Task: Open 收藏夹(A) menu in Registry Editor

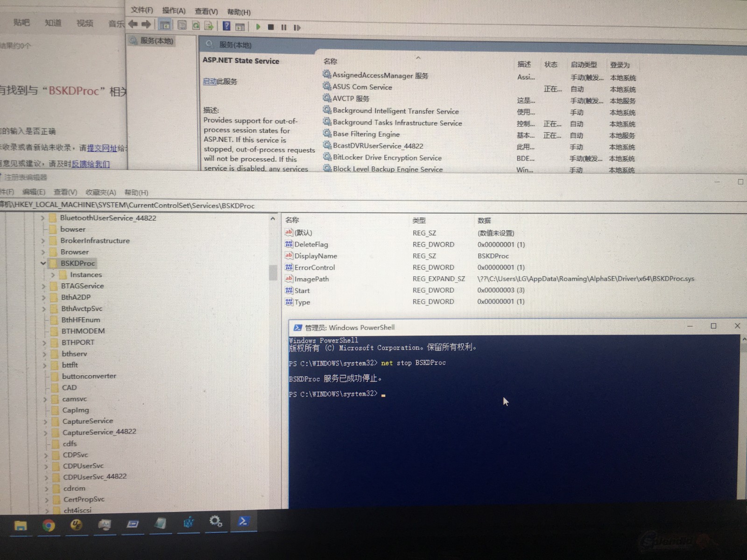Action: click(x=101, y=192)
